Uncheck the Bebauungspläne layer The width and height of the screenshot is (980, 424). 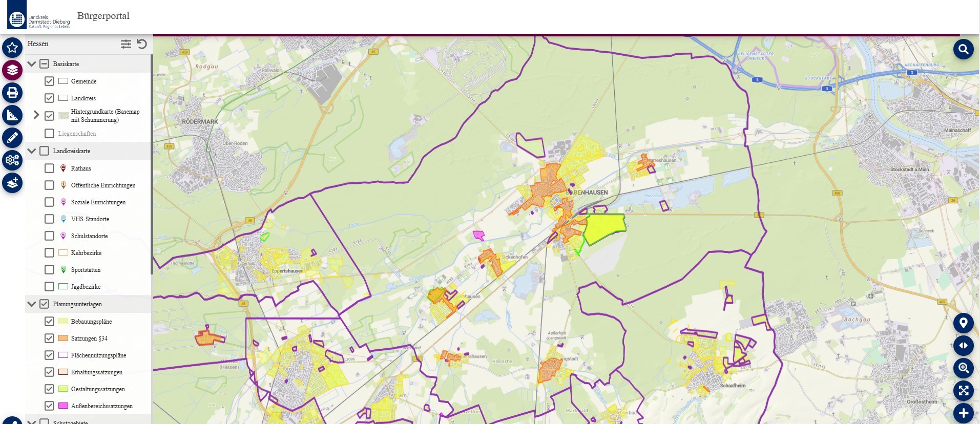[x=49, y=322]
